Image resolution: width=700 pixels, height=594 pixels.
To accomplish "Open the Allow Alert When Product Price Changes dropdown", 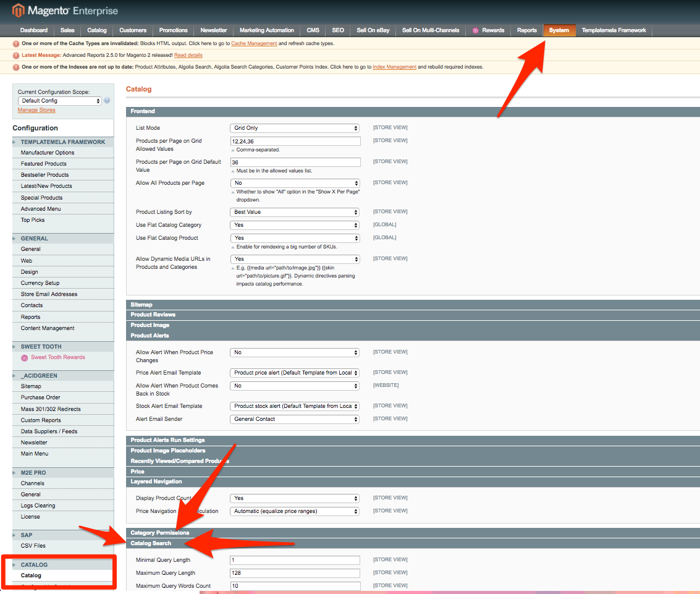I will [295, 352].
